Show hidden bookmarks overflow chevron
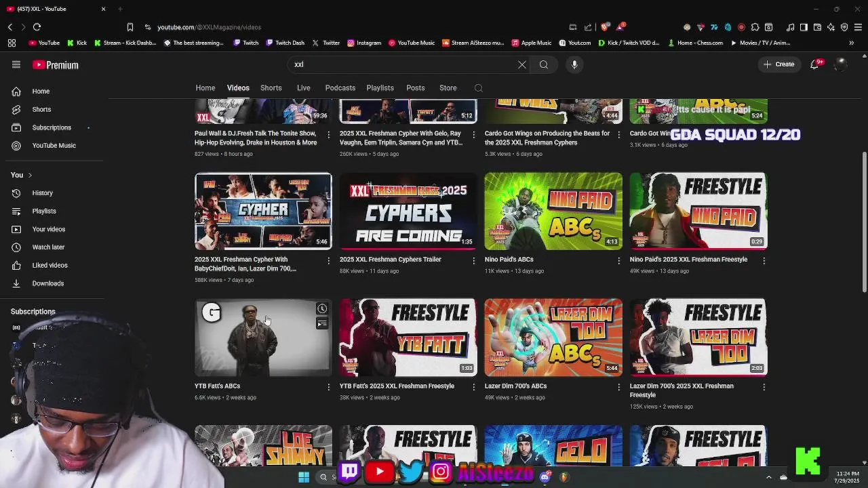The image size is (868, 488). 852,43
